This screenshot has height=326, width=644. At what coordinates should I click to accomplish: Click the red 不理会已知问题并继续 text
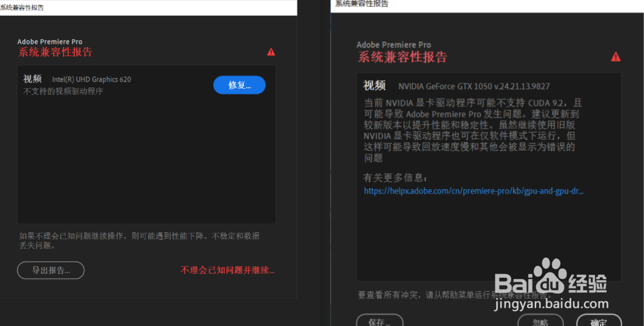(x=227, y=270)
